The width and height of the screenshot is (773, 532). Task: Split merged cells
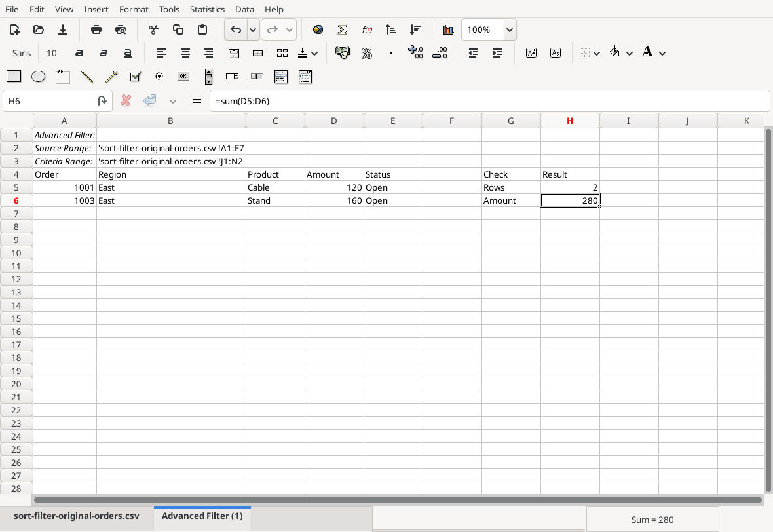pos(282,53)
